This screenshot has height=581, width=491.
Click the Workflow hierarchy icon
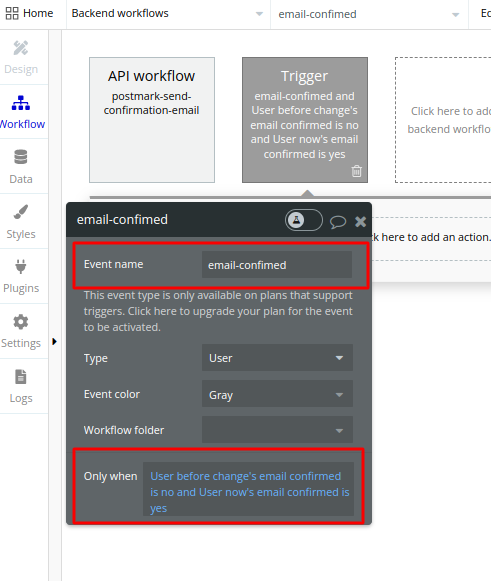tap(21, 103)
